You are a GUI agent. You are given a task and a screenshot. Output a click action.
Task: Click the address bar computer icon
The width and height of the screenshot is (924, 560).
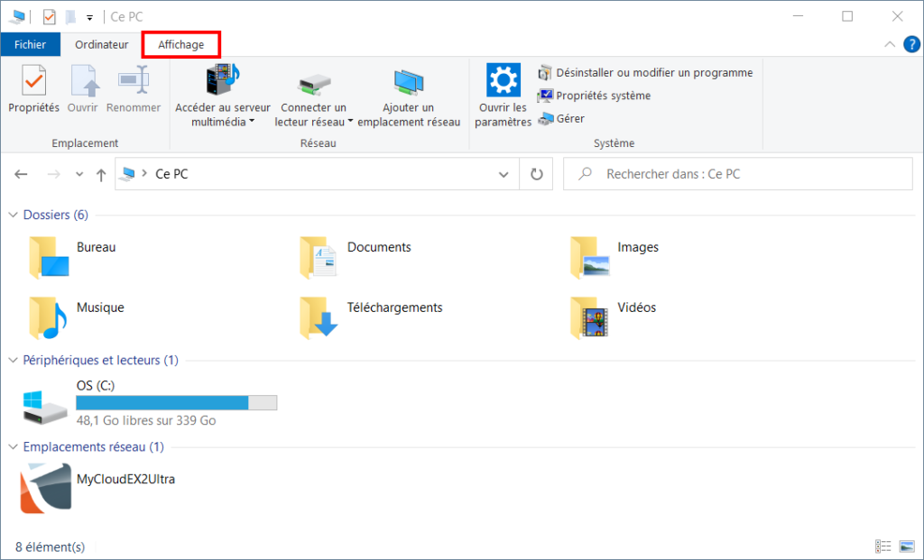(126, 174)
